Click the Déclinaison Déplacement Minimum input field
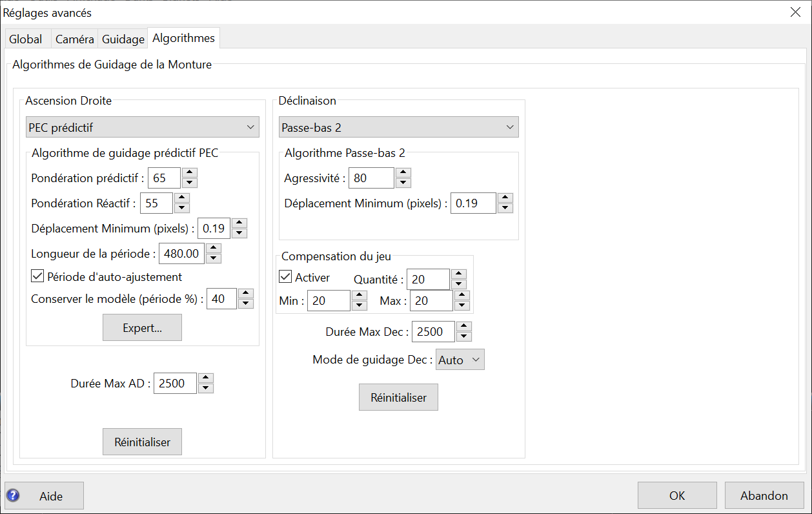The image size is (812, 514). (474, 203)
